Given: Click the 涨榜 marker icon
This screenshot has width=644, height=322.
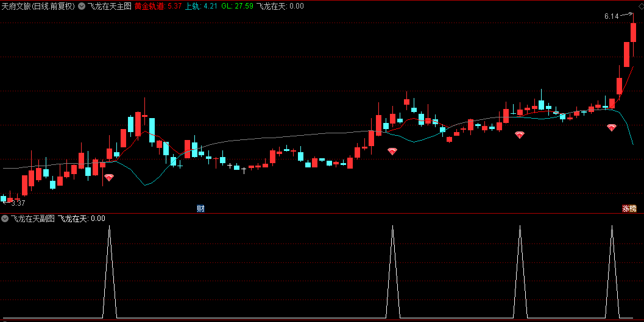Looking at the screenshot, I should pos(629,208).
